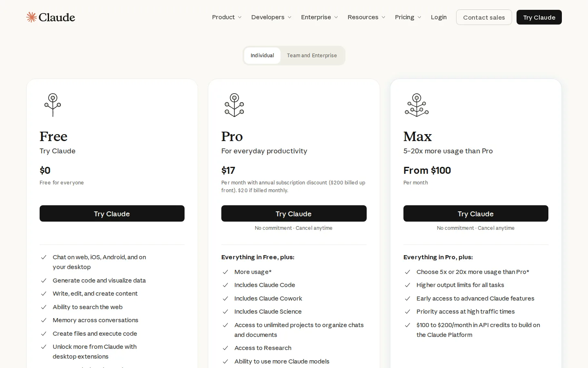588x368 pixels.
Task: Click Try Claude under Max plan
Action: pyautogui.click(x=476, y=213)
